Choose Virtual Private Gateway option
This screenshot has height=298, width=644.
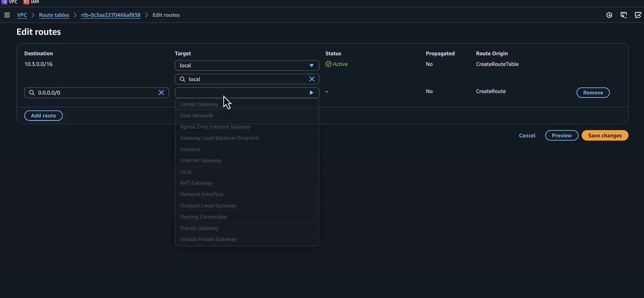click(208, 239)
